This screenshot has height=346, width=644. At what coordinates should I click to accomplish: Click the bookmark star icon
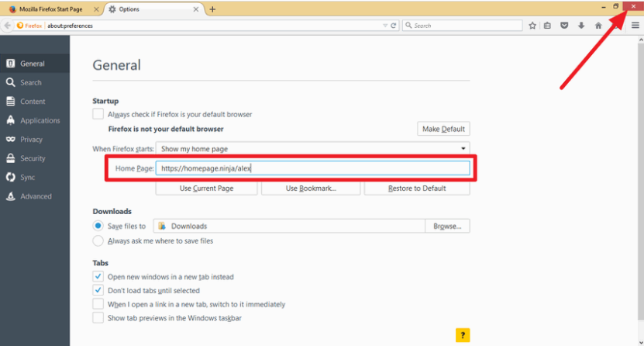pos(532,26)
